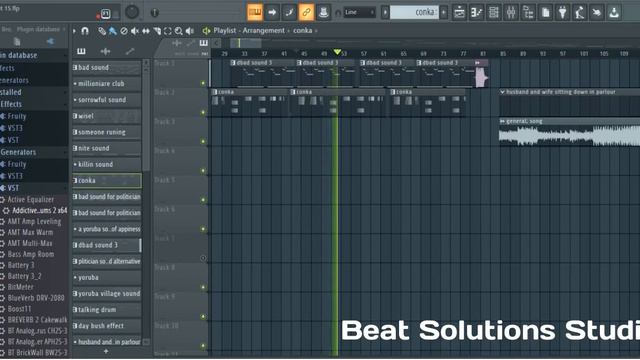Toggle the Typing keyboard to piano icon
Viewport: 640px width, 360px height.
(255, 12)
